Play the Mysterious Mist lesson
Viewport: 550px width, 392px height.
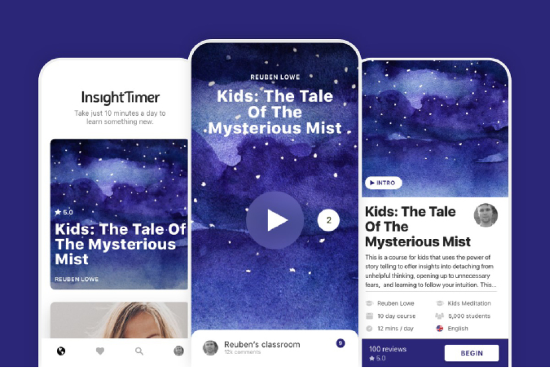275,220
